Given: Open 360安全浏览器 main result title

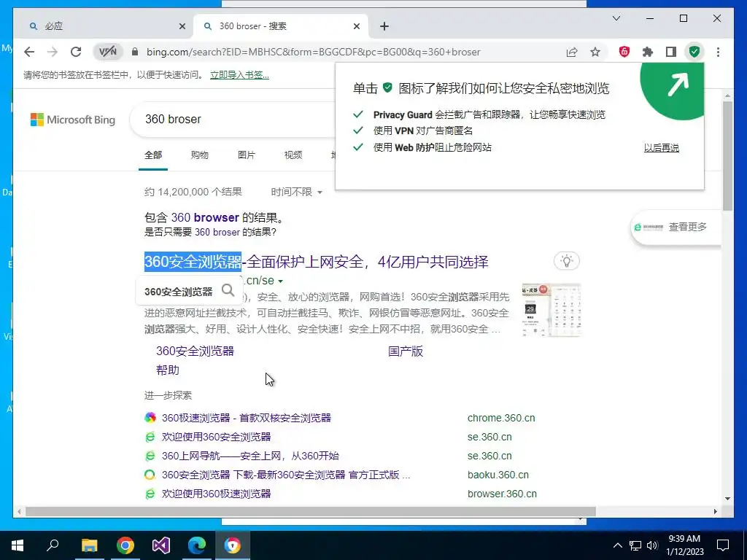Looking at the screenshot, I should coord(317,262).
